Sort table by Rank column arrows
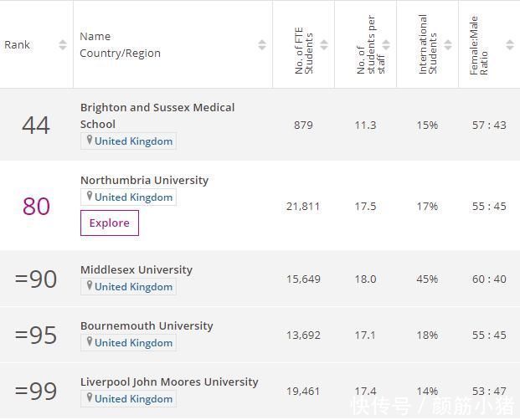The width and height of the screenshot is (520, 420). tap(63, 45)
